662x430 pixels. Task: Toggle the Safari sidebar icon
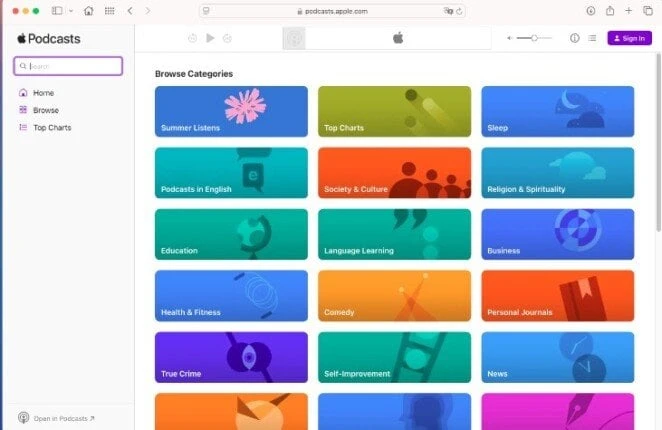pyautogui.click(x=57, y=11)
